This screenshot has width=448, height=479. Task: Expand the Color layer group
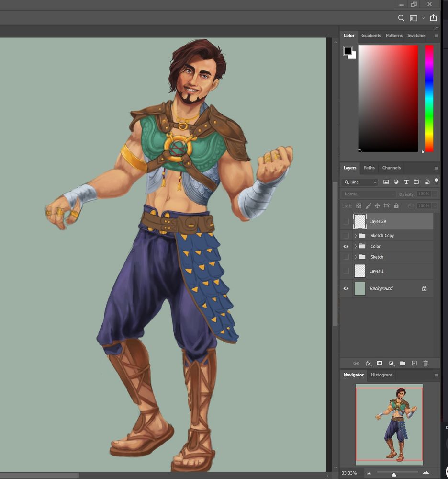356,246
